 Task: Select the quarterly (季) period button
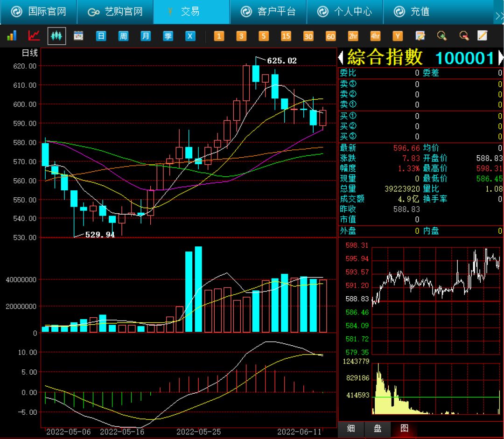pyautogui.click(x=168, y=36)
